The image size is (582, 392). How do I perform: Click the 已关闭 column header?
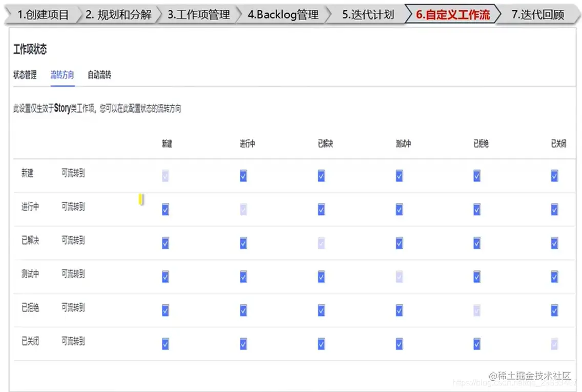pos(558,143)
